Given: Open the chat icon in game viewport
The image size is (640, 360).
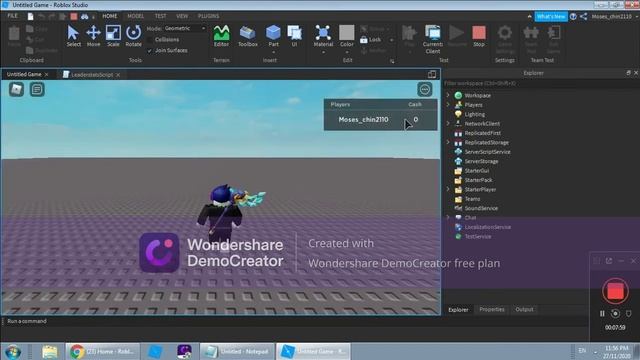Looking at the screenshot, I should pyautogui.click(x=37, y=89).
